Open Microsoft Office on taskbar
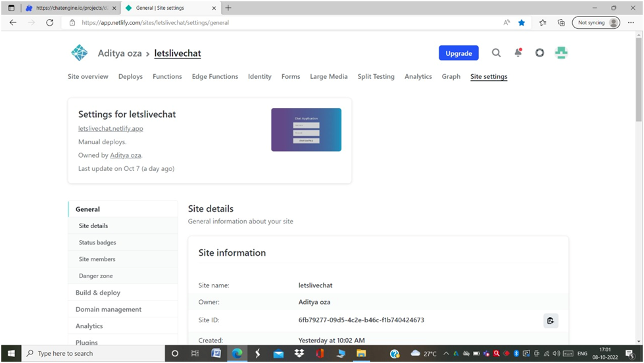The width and height of the screenshot is (644, 363). 320,353
